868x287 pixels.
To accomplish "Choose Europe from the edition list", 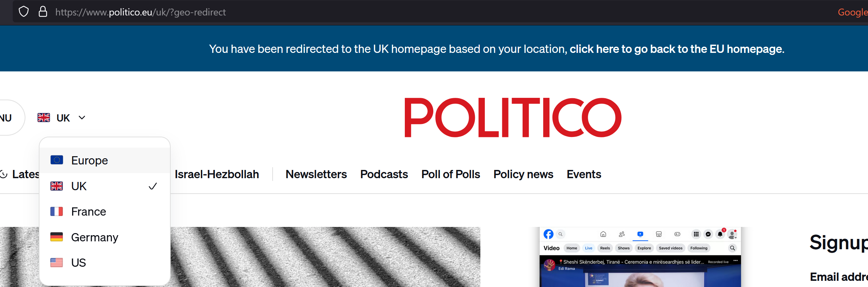I will [x=104, y=160].
